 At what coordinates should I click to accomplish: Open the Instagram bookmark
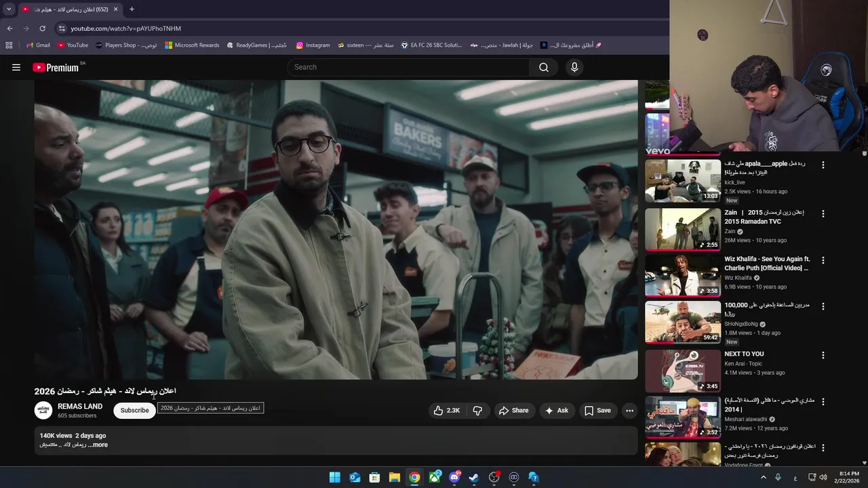tap(313, 45)
